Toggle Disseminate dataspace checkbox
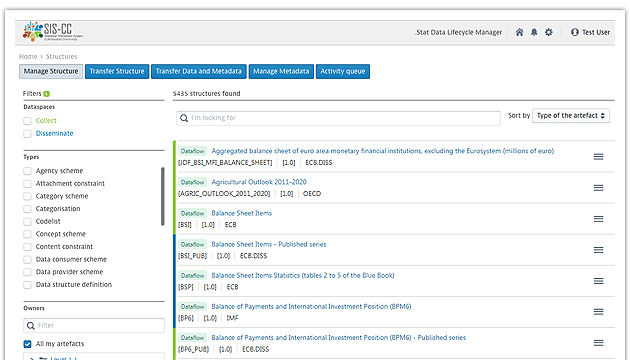This screenshot has width=630, height=360. pos(27,134)
